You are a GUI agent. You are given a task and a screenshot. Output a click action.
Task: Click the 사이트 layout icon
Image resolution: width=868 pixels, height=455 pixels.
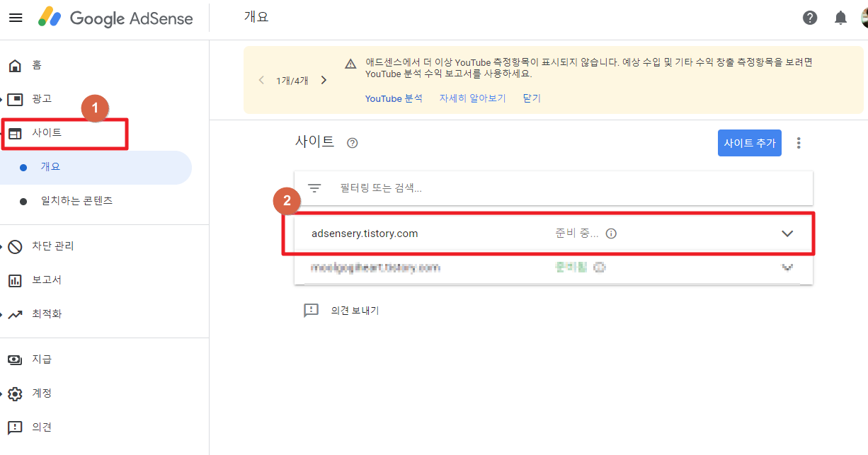15,133
